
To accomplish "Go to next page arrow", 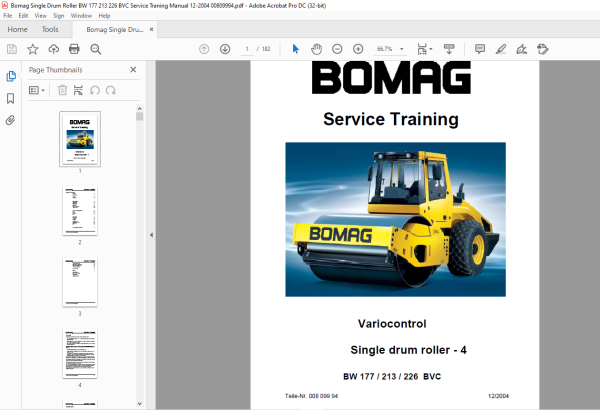I will pos(225,49).
